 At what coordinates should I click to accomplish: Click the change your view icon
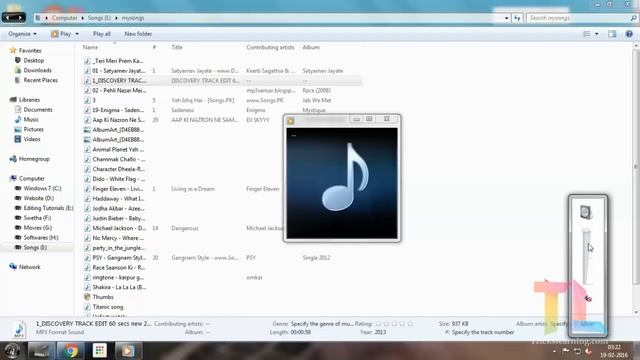click(587, 34)
